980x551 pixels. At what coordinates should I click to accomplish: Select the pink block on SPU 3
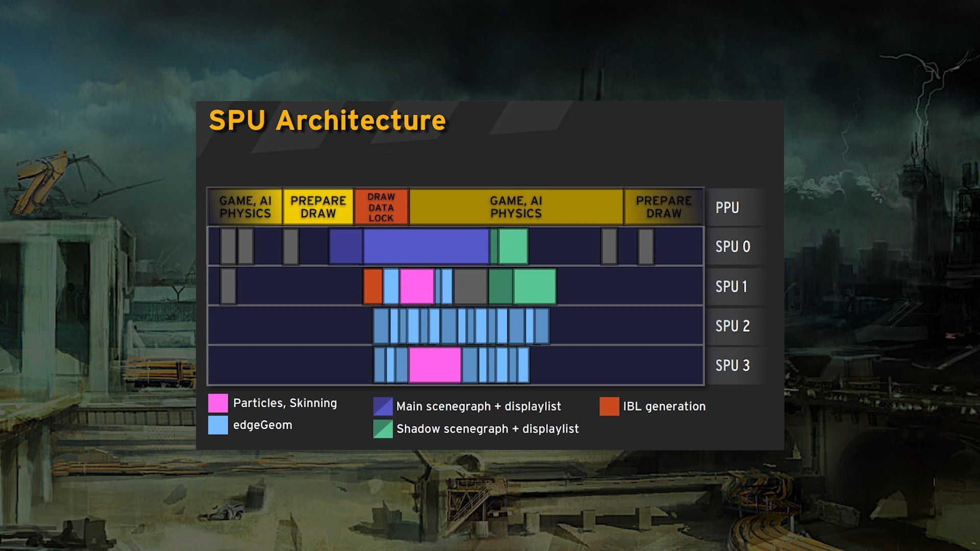tap(435, 365)
